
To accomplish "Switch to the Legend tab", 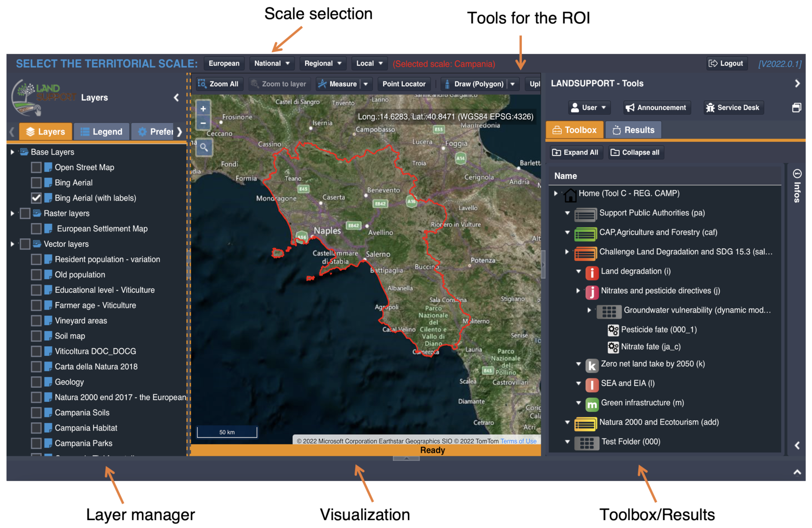I will click(x=102, y=132).
